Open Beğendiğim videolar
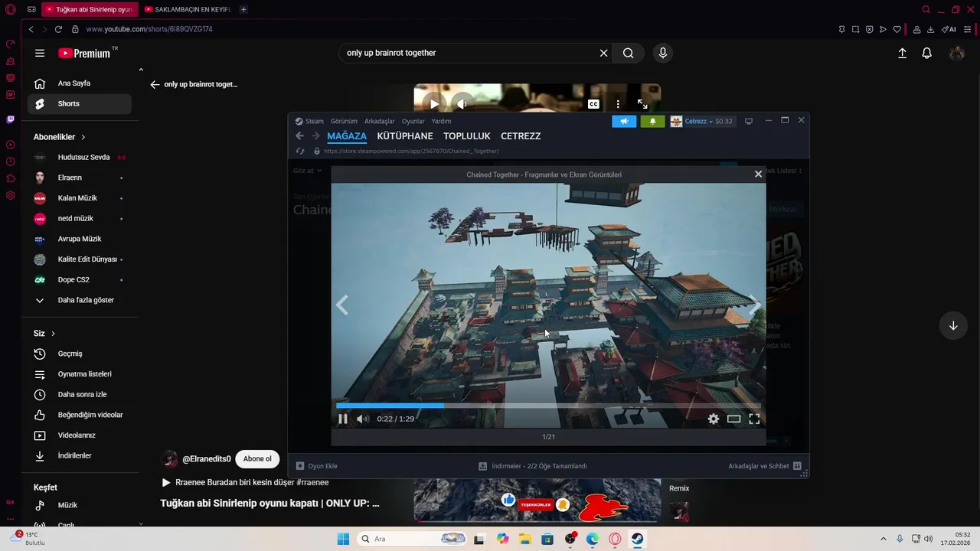Screen dimensions: 980x551 80,415
